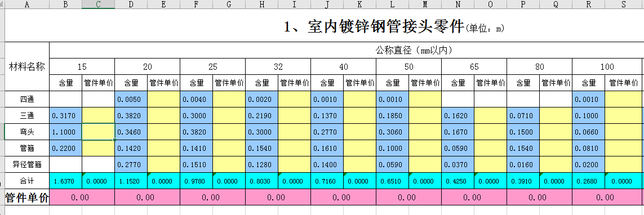
Task: Select the 弯头 row label
Action: [x=26, y=132]
